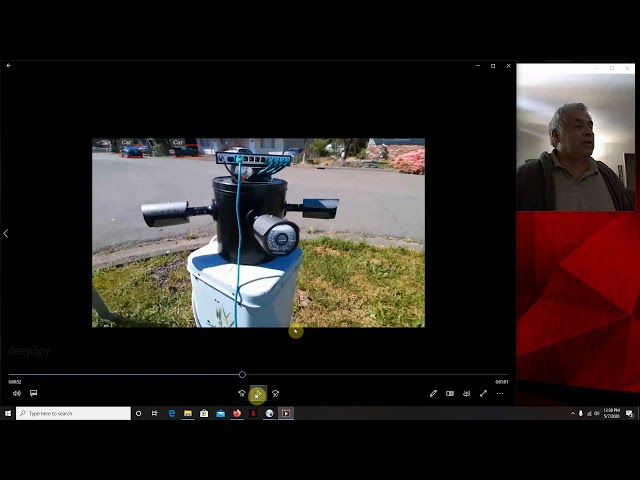The width and height of the screenshot is (640, 480).
Task: Open the more options ellipsis menu
Action: click(500, 393)
